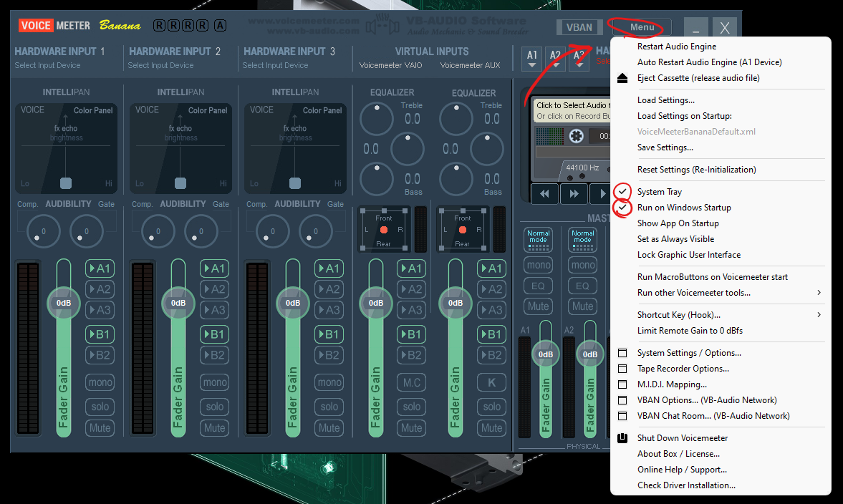Fast forward the tape recorder
The image size is (843, 504).
pyautogui.click(x=574, y=193)
